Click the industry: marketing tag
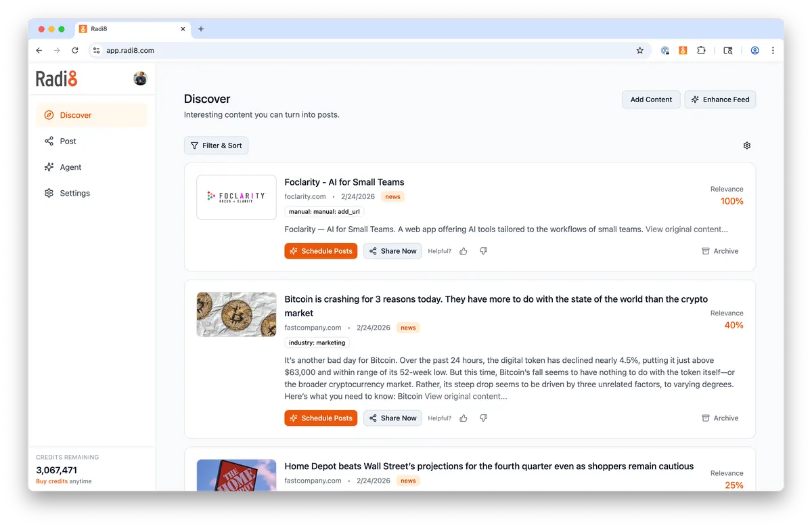This screenshot has width=812, height=528. [317, 343]
